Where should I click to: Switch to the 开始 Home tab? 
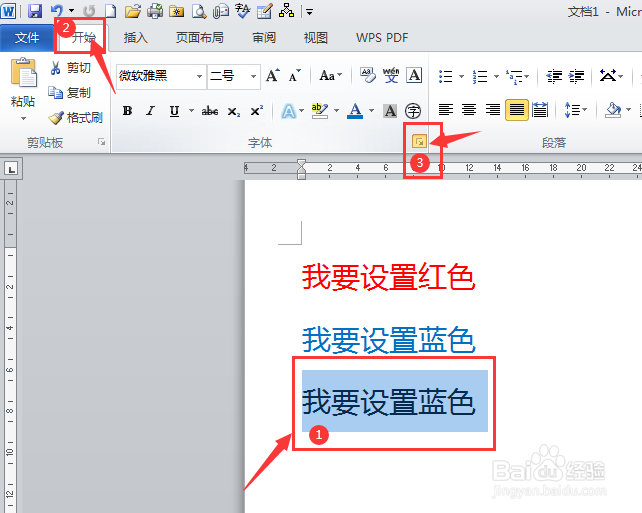[x=84, y=38]
